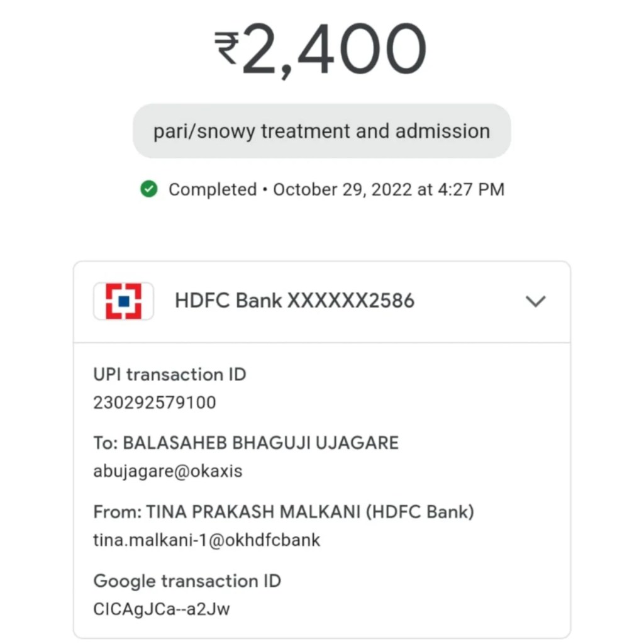Open the HDFC Bank XXXXXX2586 account label
The image size is (644, 644).
tap(294, 301)
